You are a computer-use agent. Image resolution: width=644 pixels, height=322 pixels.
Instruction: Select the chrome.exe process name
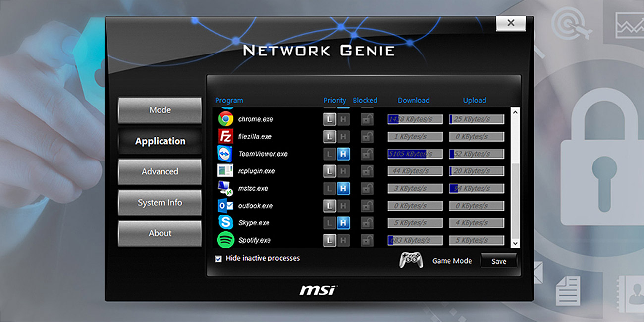[256, 119]
